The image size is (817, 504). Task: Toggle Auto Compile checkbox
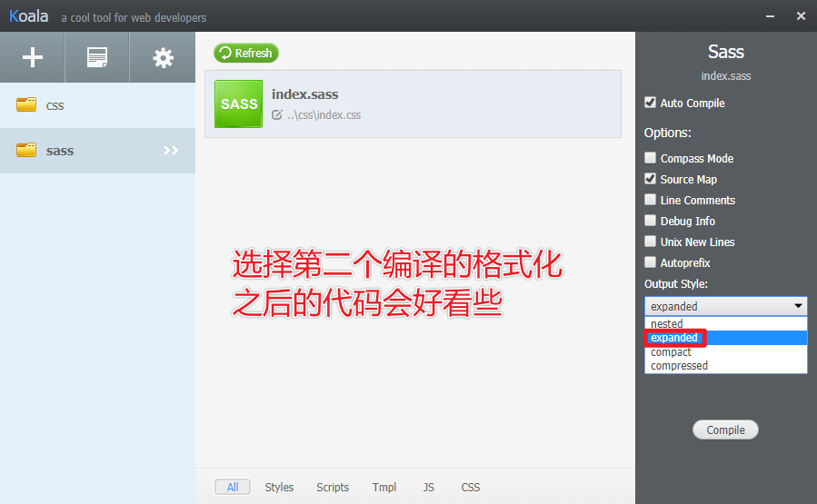point(650,103)
